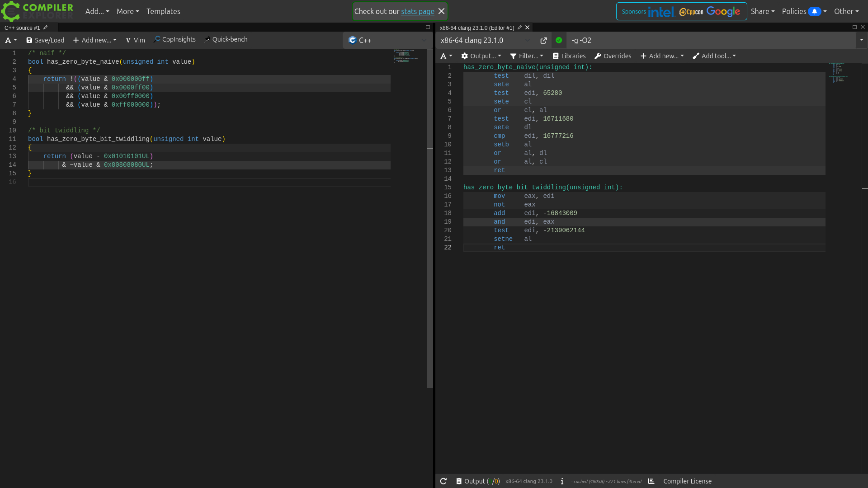Screen dimensions: 868x488
Task: Open the Other menu
Action: pos(846,11)
